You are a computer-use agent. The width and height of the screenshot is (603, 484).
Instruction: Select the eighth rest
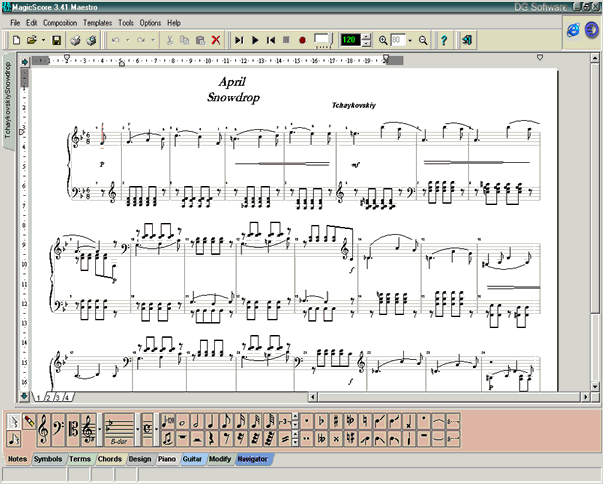[x=226, y=438]
